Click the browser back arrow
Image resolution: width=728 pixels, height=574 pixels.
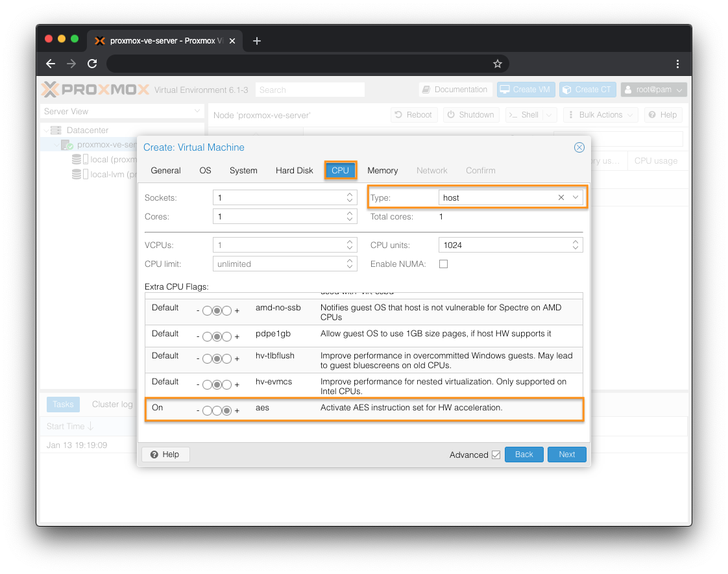coord(51,64)
